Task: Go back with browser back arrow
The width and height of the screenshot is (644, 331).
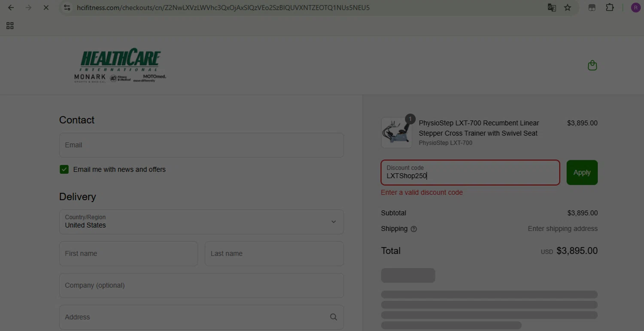Action: click(11, 8)
